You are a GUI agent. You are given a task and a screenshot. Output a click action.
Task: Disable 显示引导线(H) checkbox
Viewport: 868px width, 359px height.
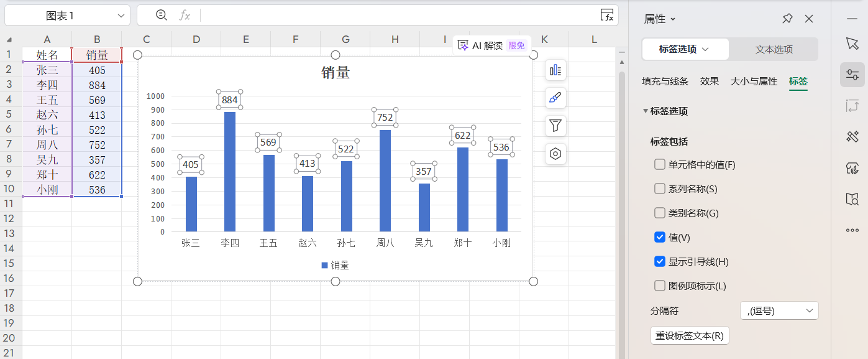[659, 261]
